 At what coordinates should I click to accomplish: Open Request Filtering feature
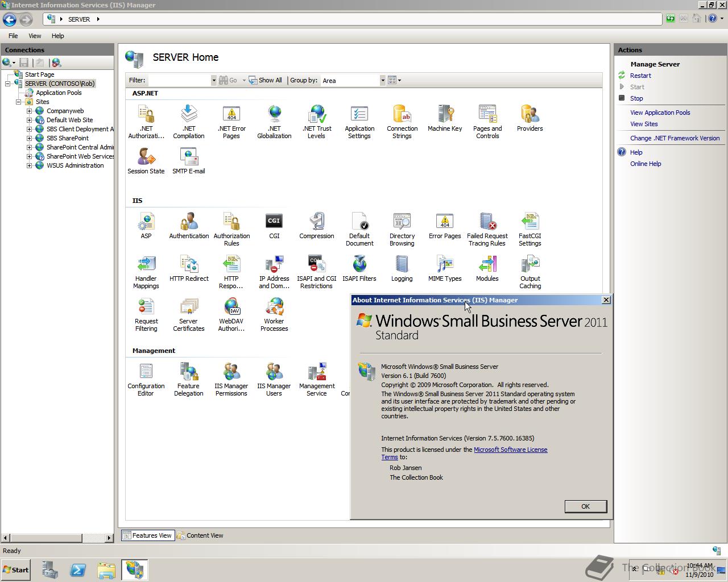146,314
